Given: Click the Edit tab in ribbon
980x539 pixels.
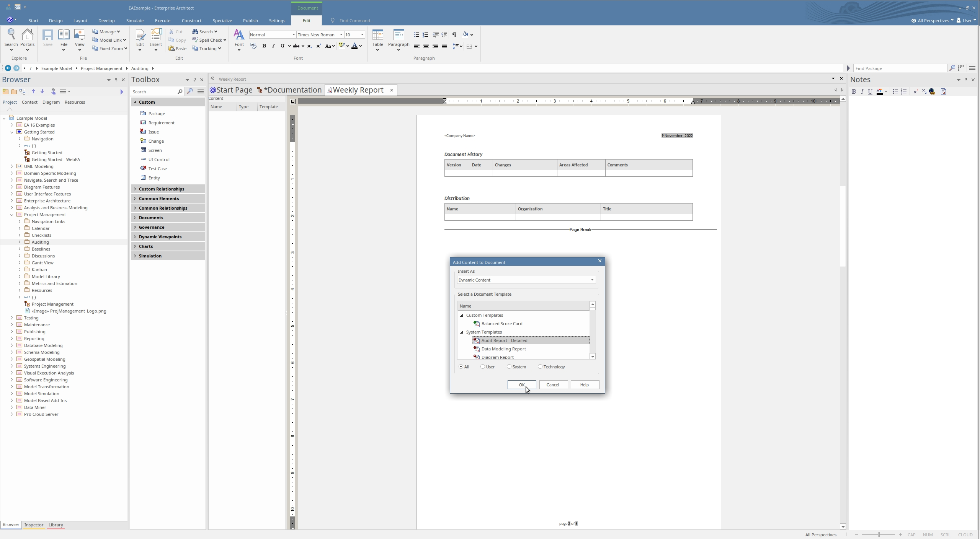Looking at the screenshot, I should click(x=306, y=20).
